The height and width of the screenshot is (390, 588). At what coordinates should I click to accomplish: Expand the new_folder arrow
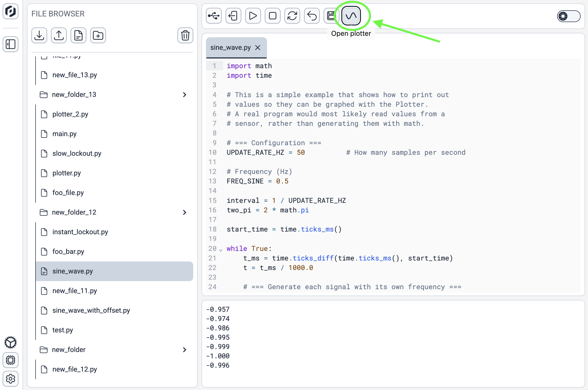click(x=184, y=350)
